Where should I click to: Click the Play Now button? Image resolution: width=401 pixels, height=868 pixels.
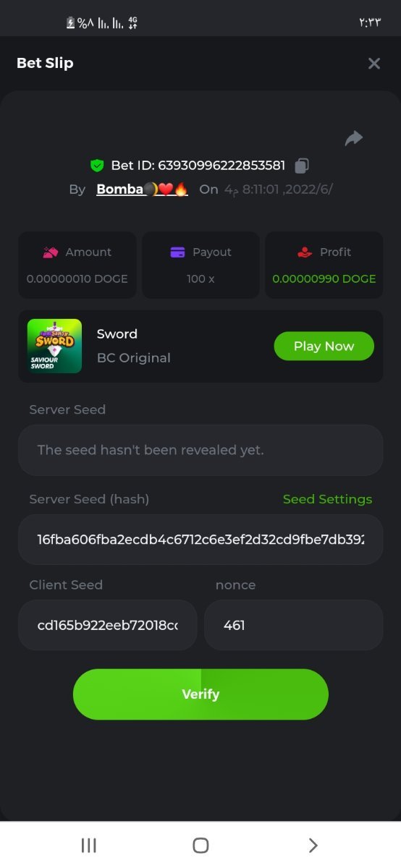[x=324, y=346]
